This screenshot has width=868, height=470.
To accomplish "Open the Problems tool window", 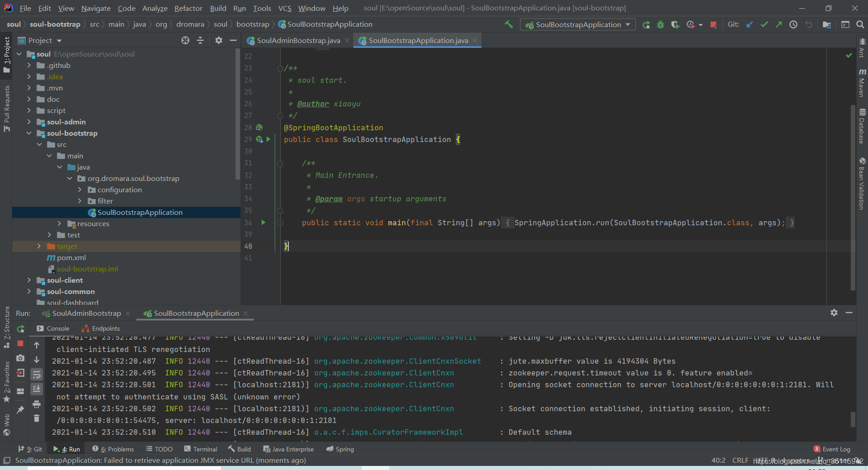I will point(113,449).
